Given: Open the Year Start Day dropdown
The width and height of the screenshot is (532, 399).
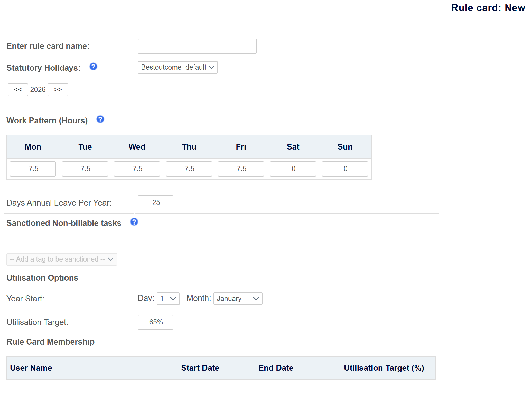Looking at the screenshot, I should [168, 299].
